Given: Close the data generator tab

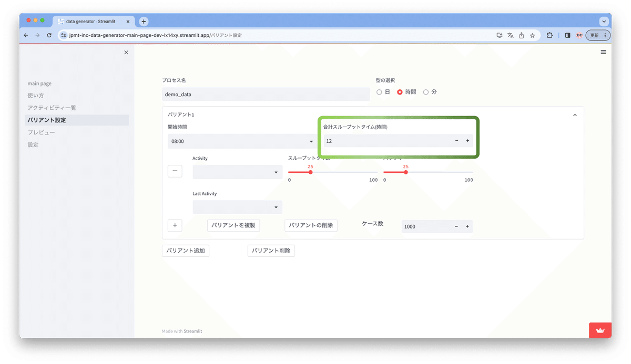Looking at the screenshot, I should click(128, 22).
